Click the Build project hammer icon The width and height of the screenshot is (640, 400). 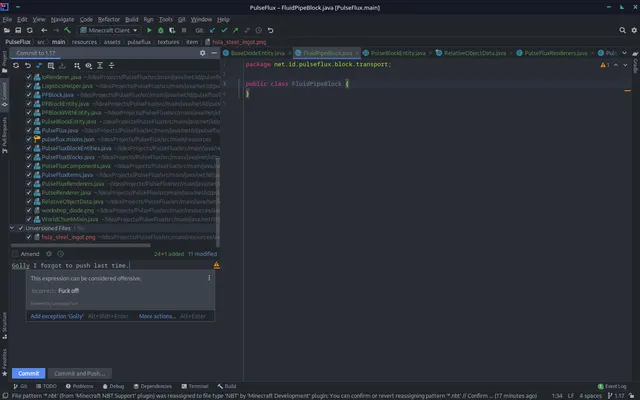pos(68,30)
